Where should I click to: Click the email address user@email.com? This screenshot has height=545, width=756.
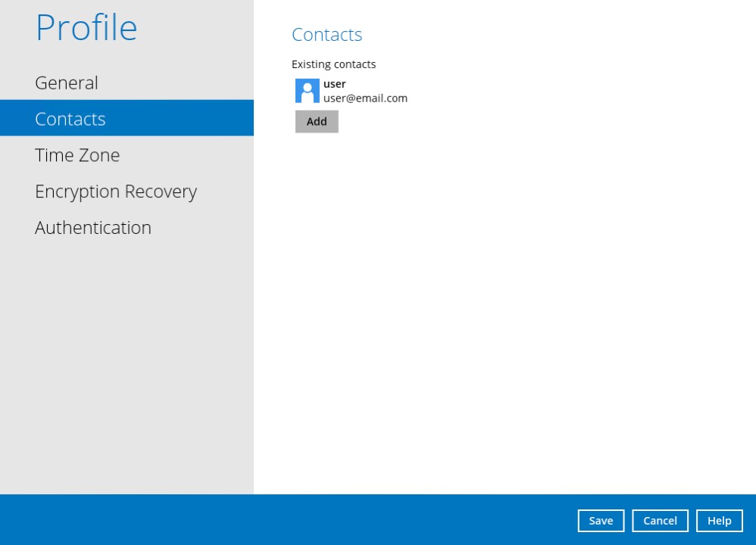click(366, 98)
